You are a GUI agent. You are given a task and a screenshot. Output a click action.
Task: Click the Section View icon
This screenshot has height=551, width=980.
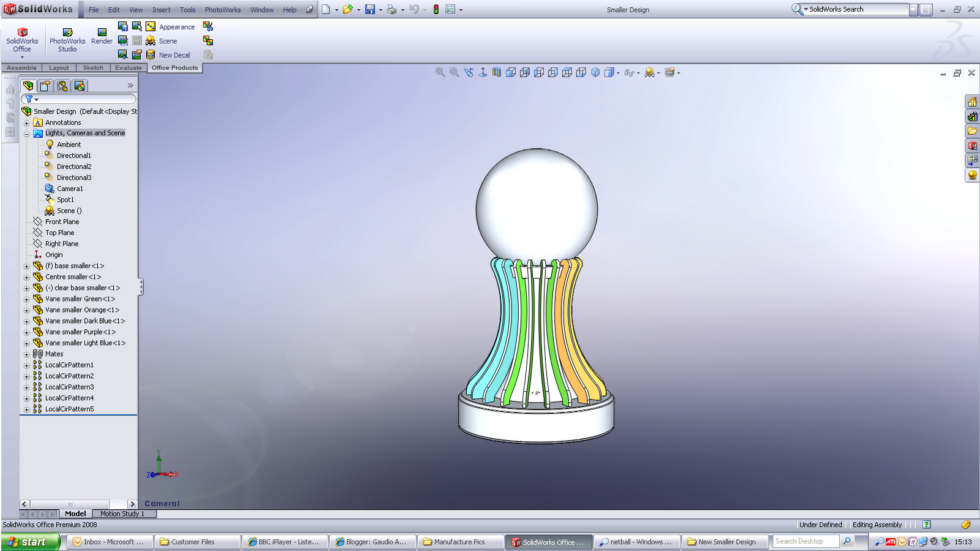(496, 72)
